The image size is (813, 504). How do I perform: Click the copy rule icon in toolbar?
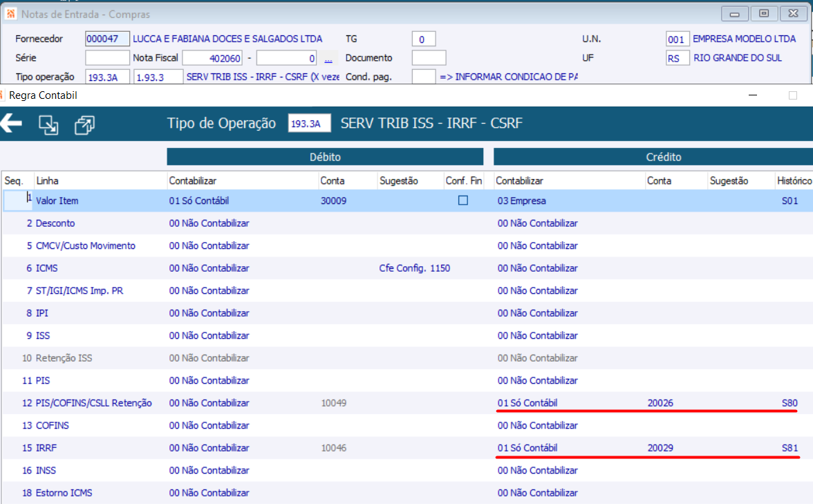[84, 125]
